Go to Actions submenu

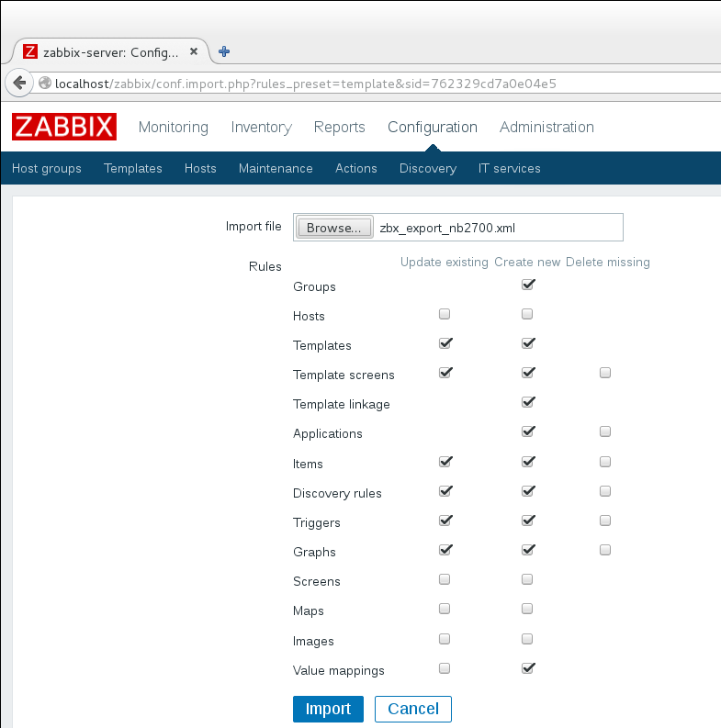(x=355, y=168)
